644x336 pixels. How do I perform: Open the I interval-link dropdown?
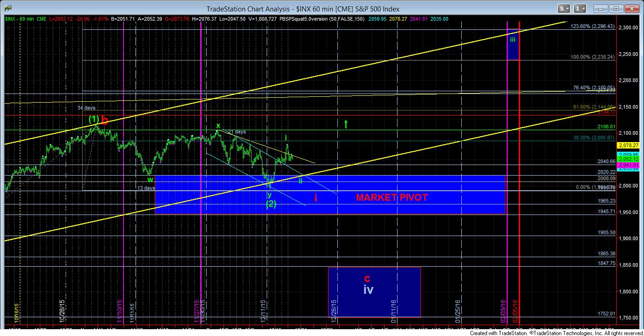click(x=580, y=8)
